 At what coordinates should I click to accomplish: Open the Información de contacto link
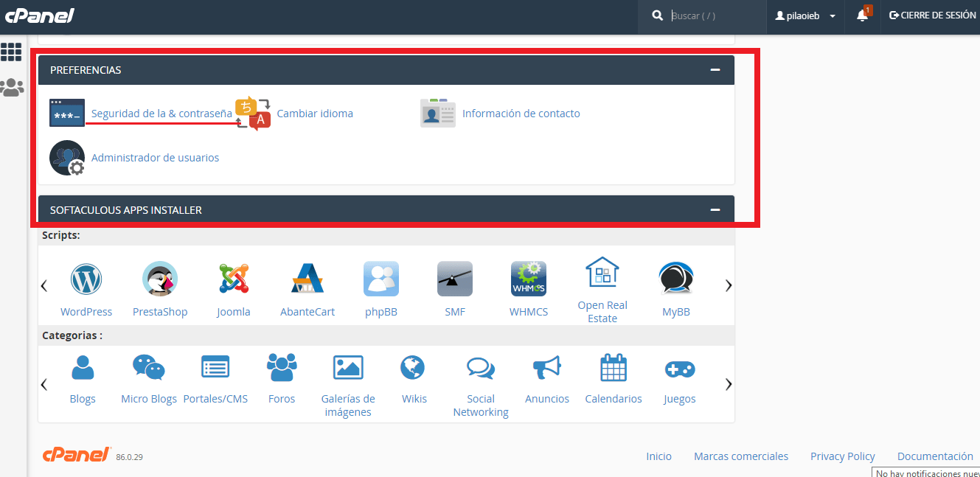pos(521,114)
